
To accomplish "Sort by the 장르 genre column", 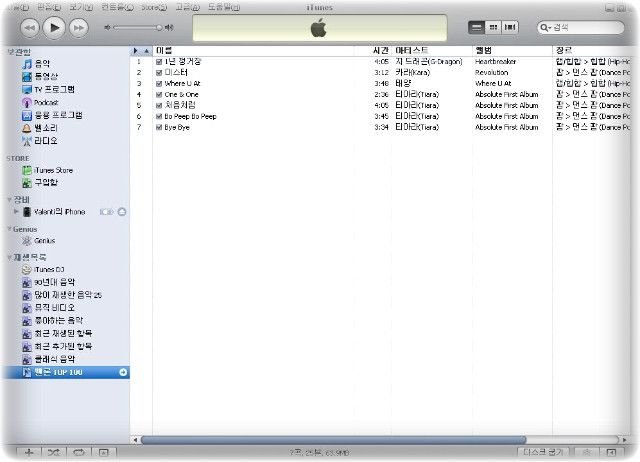I will (591, 51).
